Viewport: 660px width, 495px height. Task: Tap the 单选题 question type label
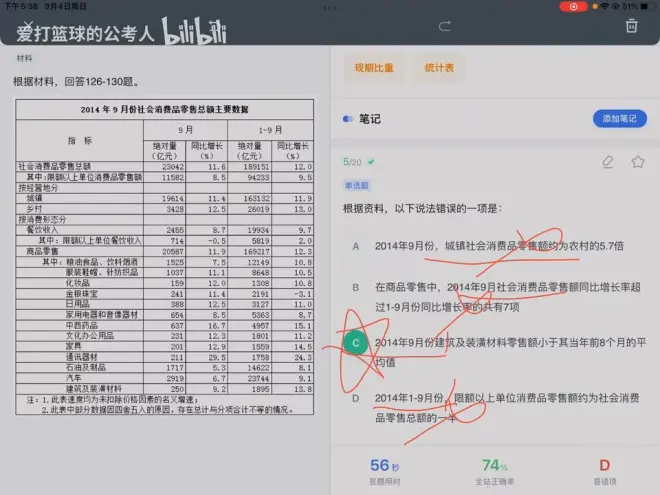pos(357,185)
